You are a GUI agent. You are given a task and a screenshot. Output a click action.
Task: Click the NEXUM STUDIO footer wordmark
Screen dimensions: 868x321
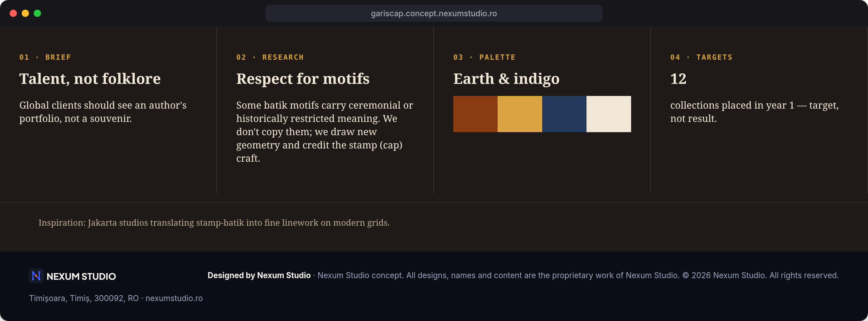(81, 276)
